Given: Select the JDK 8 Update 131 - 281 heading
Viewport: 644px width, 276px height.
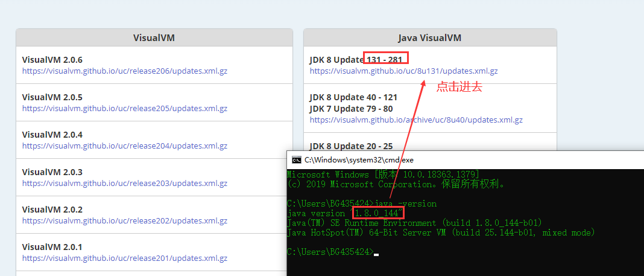Looking at the screenshot, I should coord(356,60).
